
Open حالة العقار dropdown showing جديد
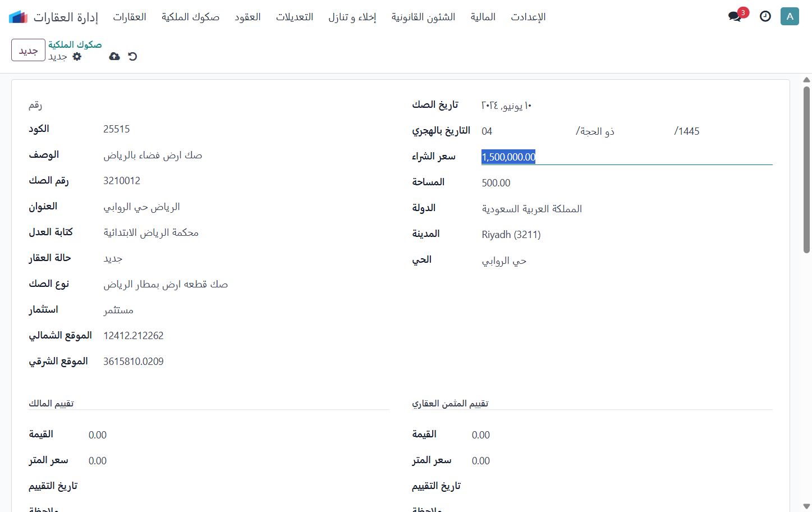point(246,258)
